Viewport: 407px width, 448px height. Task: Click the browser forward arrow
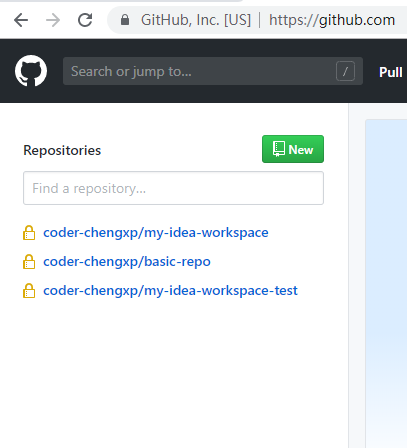[53, 20]
